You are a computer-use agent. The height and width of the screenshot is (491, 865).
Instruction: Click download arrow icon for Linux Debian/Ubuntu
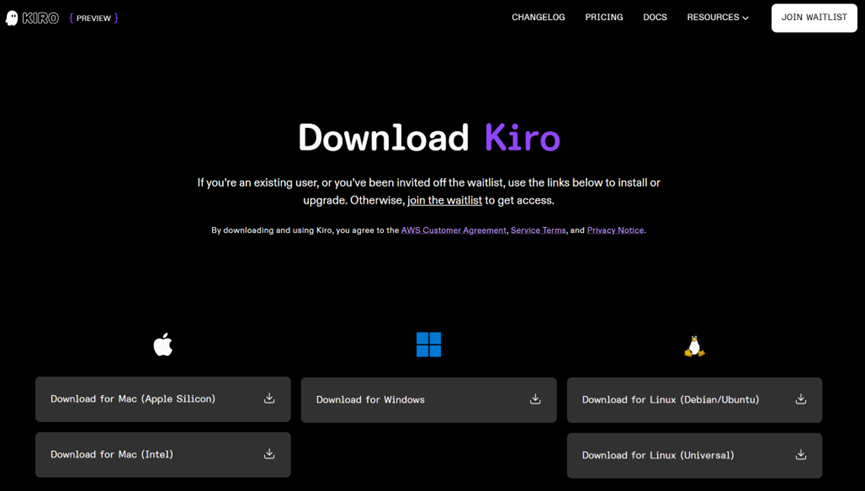coord(801,399)
